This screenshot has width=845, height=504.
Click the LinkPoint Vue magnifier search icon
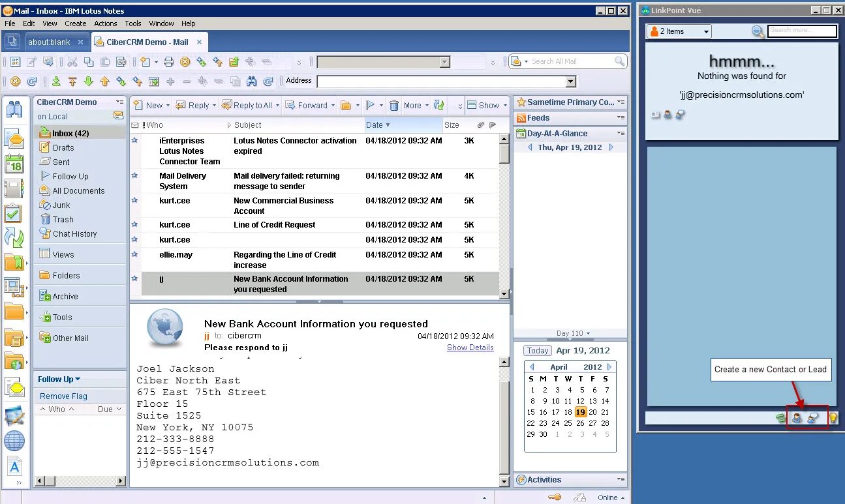758,31
